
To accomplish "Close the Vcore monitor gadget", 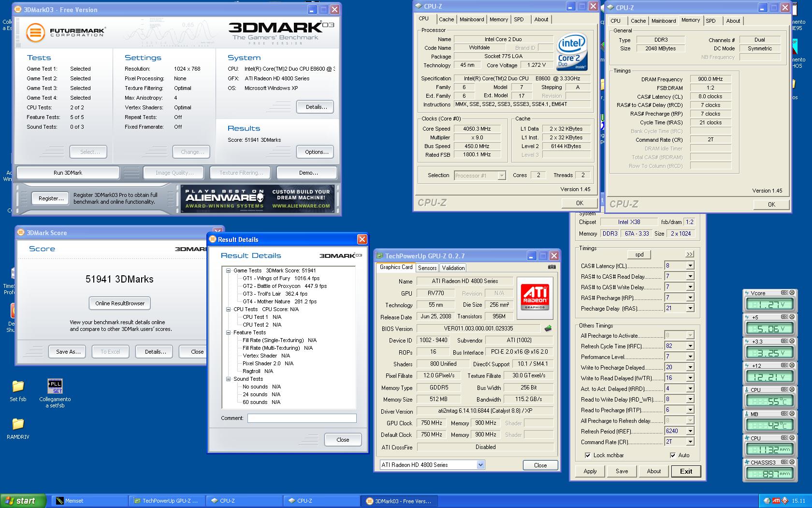I will pyautogui.click(x=792, y=293).
